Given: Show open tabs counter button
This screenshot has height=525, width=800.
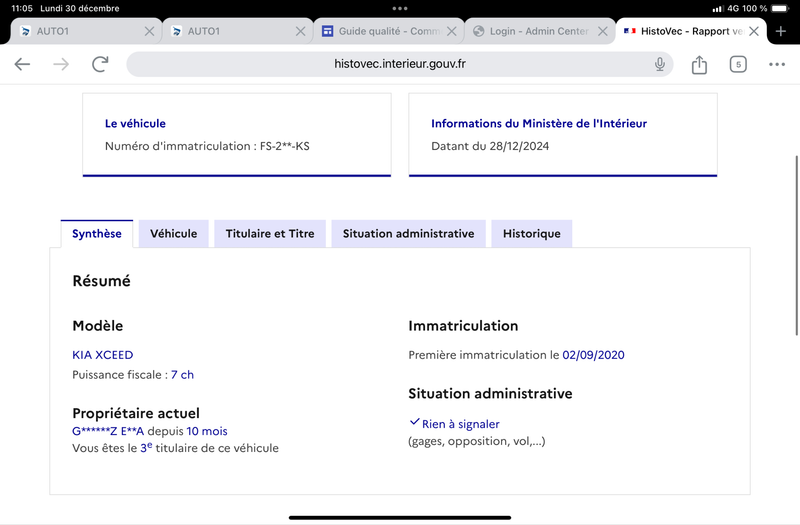Looking at the screenshot, I should 738,64.
